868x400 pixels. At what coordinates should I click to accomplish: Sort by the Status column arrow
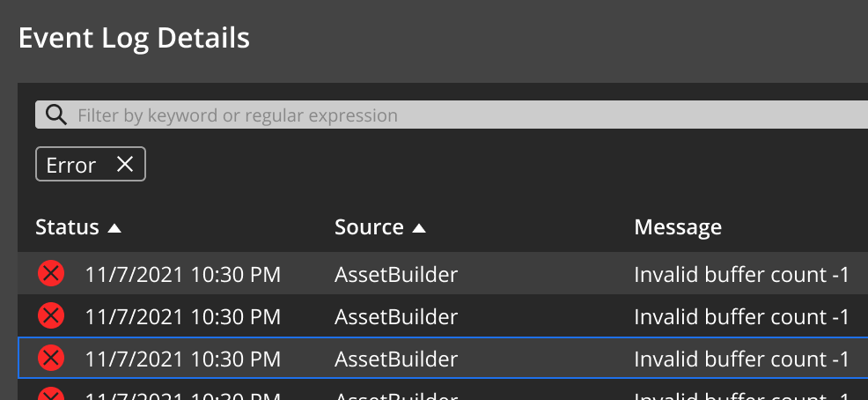[114, 228]
